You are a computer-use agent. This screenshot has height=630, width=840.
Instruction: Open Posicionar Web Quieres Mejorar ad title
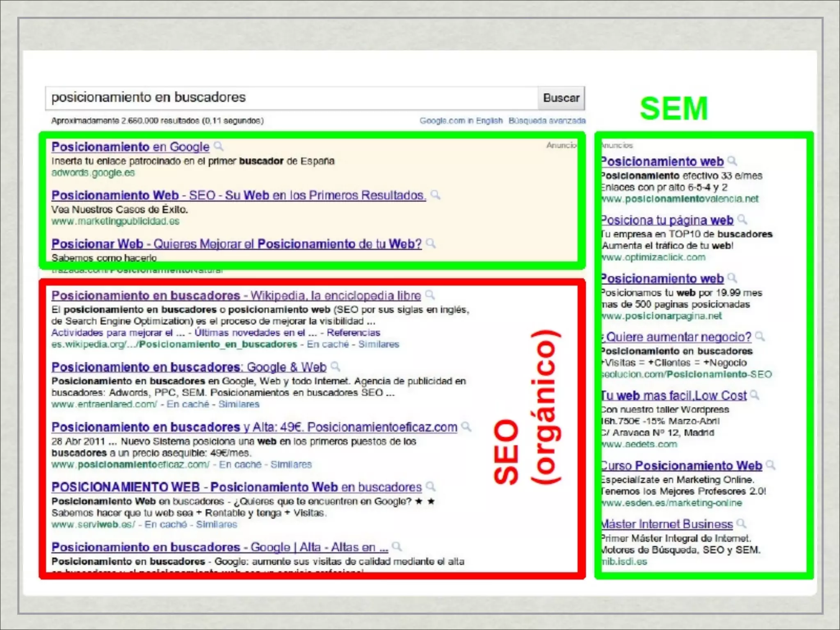(236, 244)
